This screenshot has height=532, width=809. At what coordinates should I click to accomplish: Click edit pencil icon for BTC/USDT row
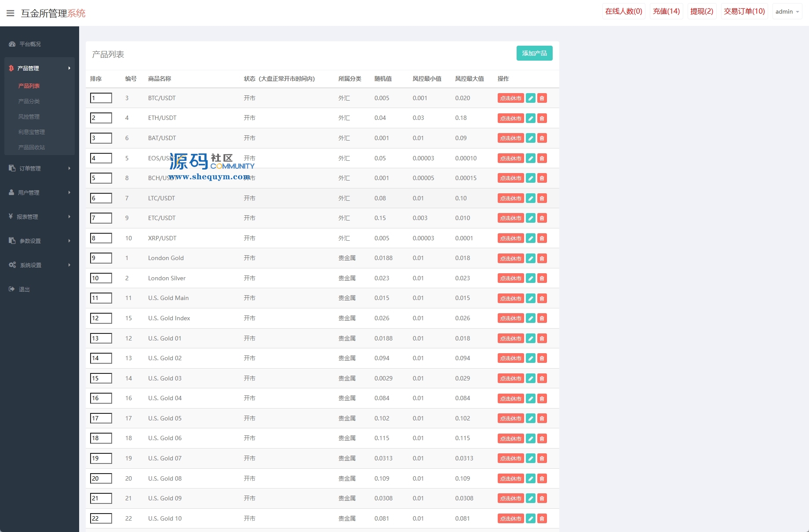(x=531, y=98)
